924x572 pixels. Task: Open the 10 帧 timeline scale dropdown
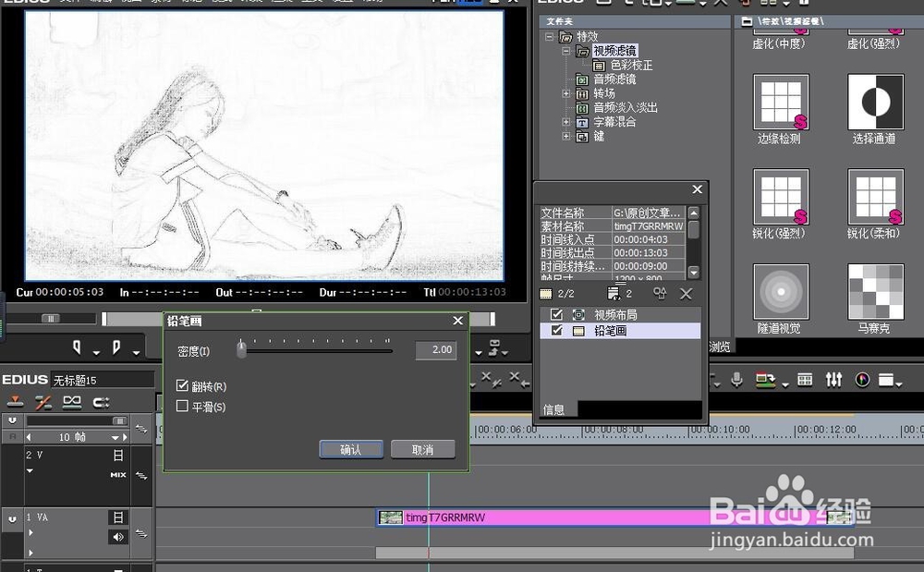115,437
